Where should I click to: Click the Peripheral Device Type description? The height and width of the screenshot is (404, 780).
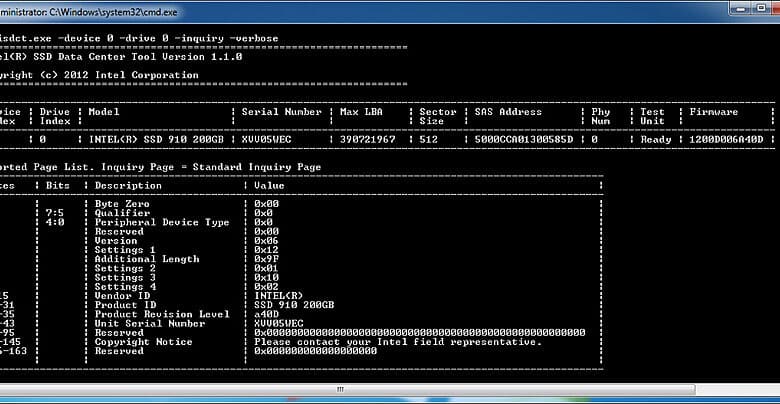[162, 222]
